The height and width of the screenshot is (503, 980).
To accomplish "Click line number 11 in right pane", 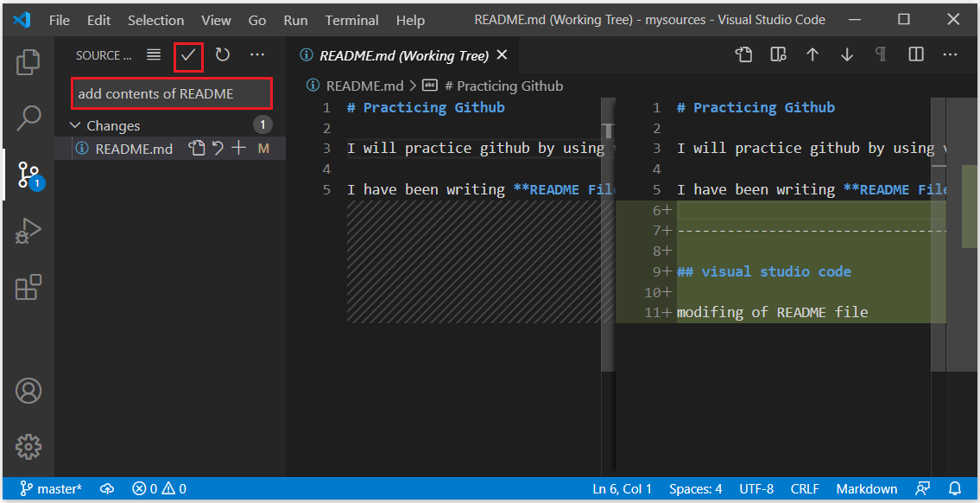I will click(x=653, y=312).
